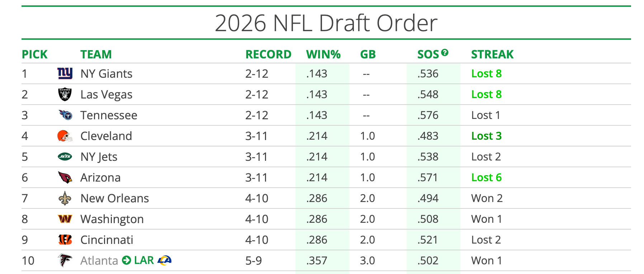Click the Atlanta Falcons logo
This screenshot has width=644, height=274.
tap(65, 260)
